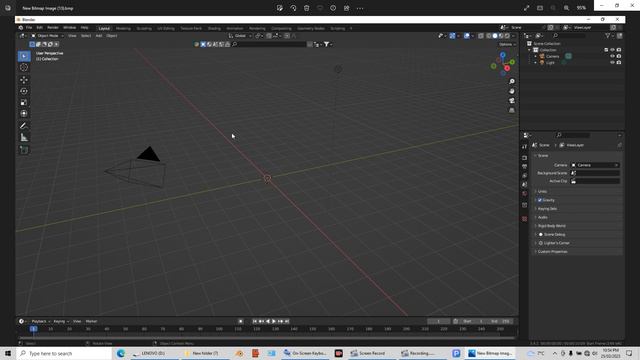Click the play animation button
Viewport: 640px width, 360px height.
[274, 321]
